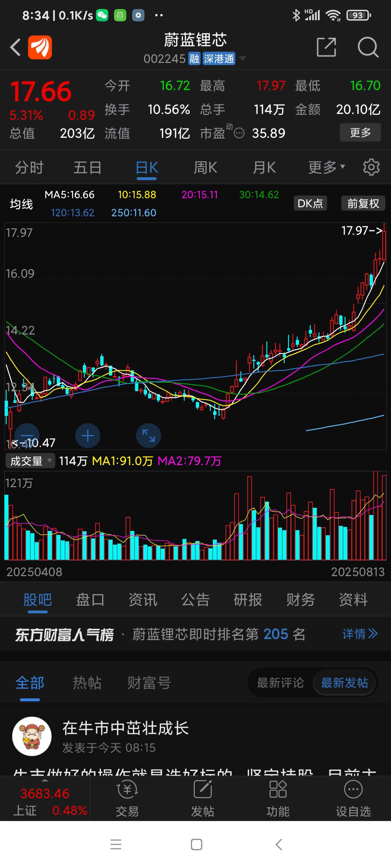This screenshot has height=868, width=391.
Task: Select 股吧 section tab
Action: (38, 600)
